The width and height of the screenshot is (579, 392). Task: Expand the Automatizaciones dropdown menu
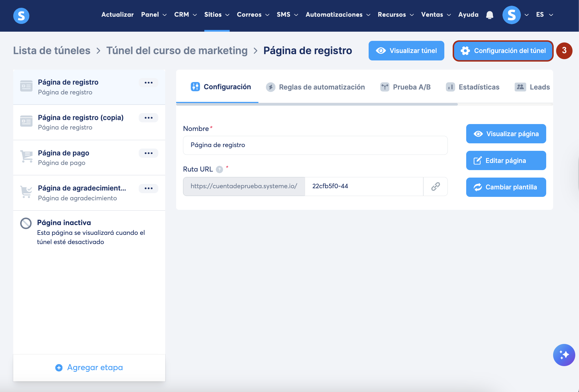coord(338,15)
